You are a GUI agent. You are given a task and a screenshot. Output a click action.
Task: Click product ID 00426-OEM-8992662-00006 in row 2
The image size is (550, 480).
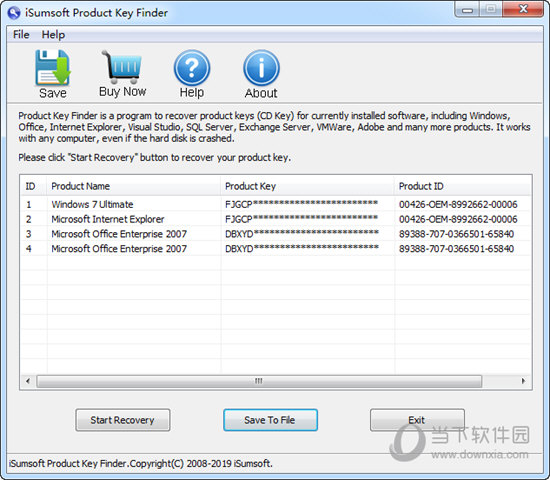[458, 219]
